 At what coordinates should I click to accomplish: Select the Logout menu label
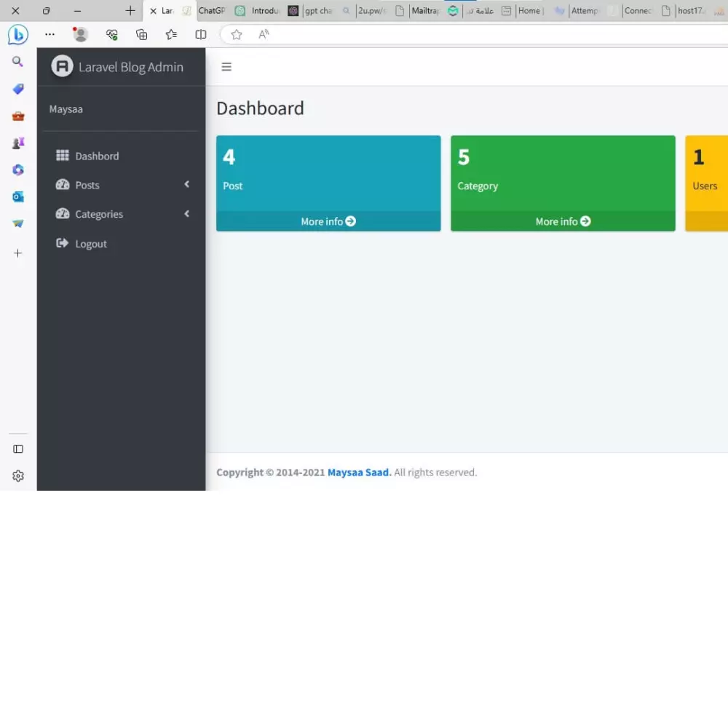click(x=91, y=244)
